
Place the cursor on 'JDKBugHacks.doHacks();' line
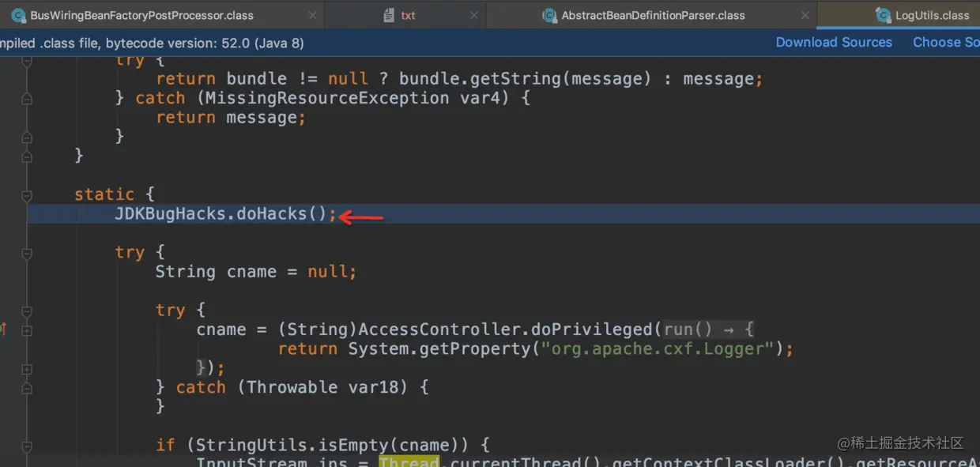(503, 214)
